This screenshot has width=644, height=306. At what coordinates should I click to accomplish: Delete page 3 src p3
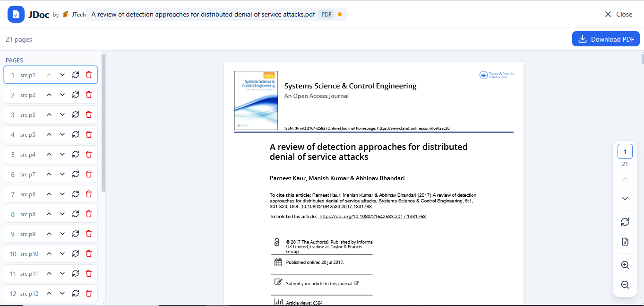[89, 114]
